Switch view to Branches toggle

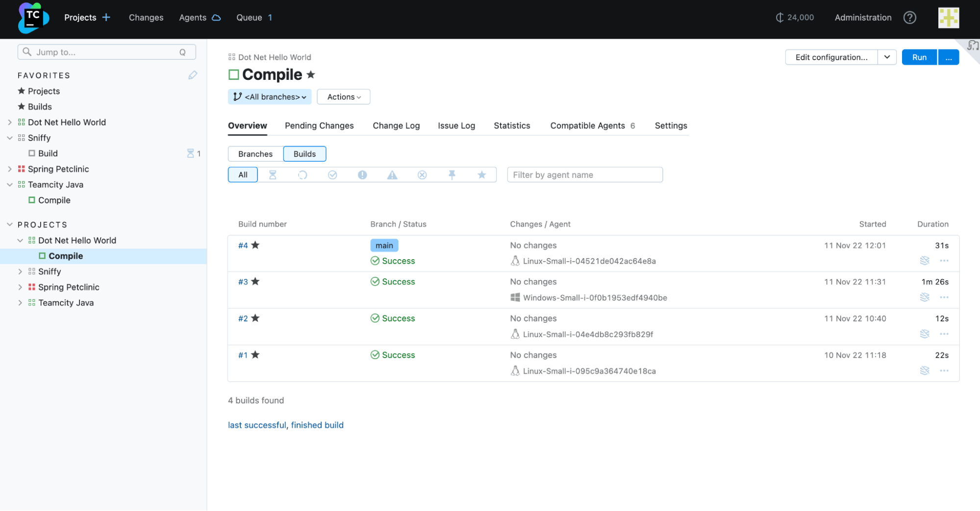[255, 154]
